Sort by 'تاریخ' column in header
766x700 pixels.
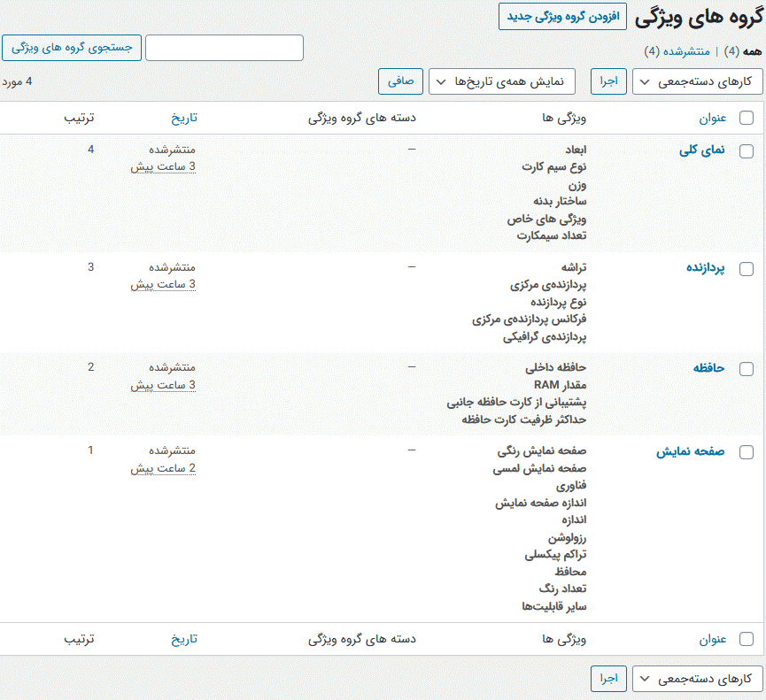(x=184, y=118)
